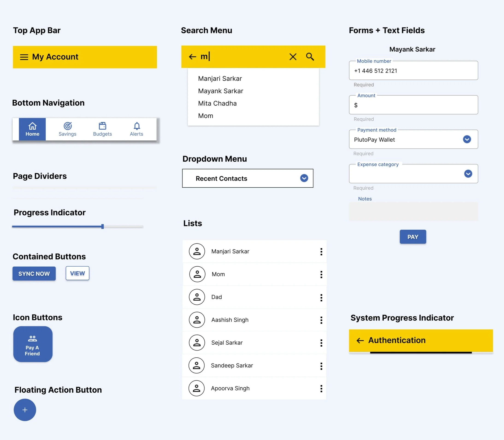
Task: Click the back arrow in search bar
Action: [x=192, y=57]
